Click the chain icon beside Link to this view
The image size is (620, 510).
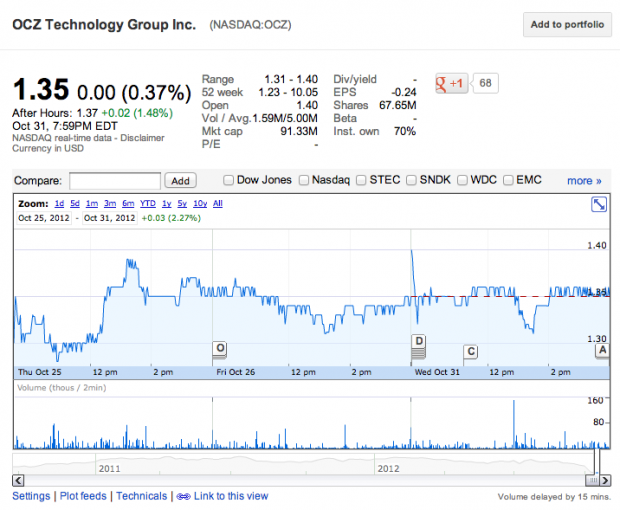pyautogui.click(x=183, y=497)
